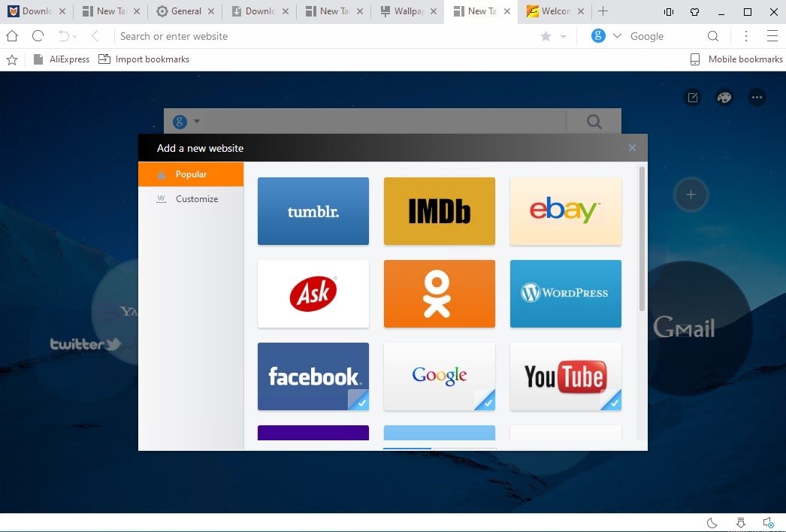Click the bookmarks bar star icon
Image resolution: width=786 pixels, height=532 pixels.
(x=12, y=59)
